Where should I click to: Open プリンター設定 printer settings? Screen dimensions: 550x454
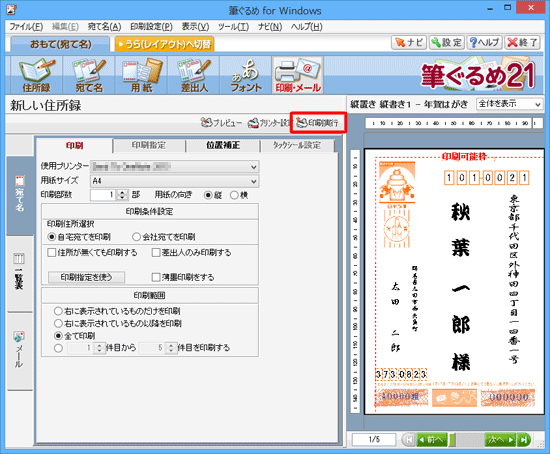(269, 123)
